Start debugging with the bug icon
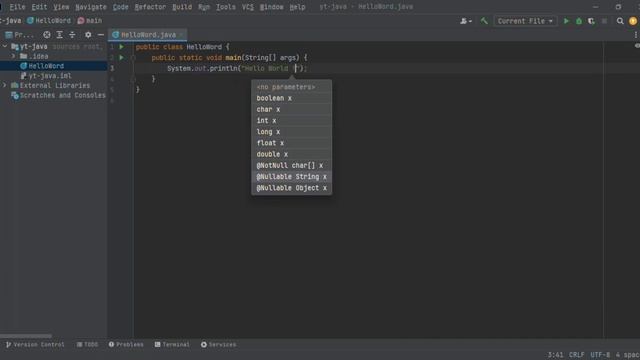640x360 pixels. 579,21
